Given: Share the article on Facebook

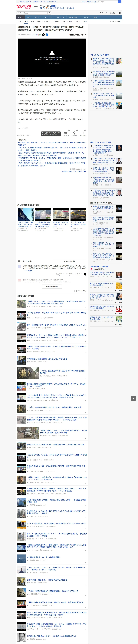Looking at the screenshot, I should click(47, 35).
